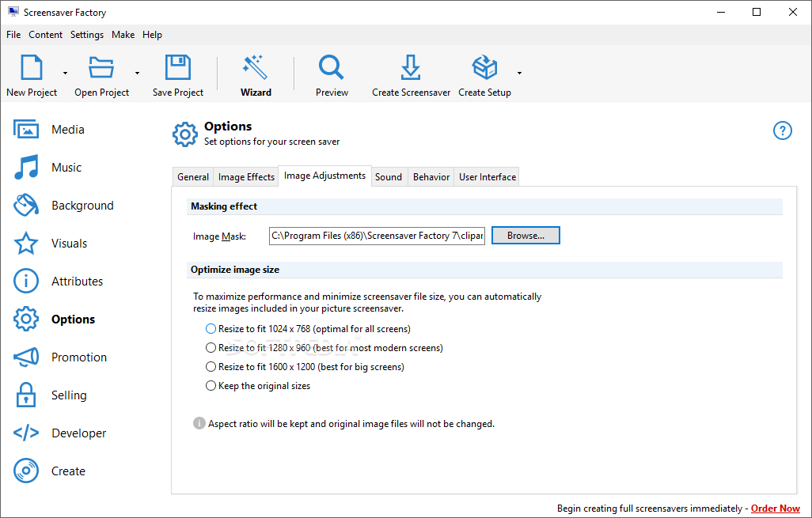The image size is (812, 518).
Task: Open the Settings menu
Action: coord(87,35)
